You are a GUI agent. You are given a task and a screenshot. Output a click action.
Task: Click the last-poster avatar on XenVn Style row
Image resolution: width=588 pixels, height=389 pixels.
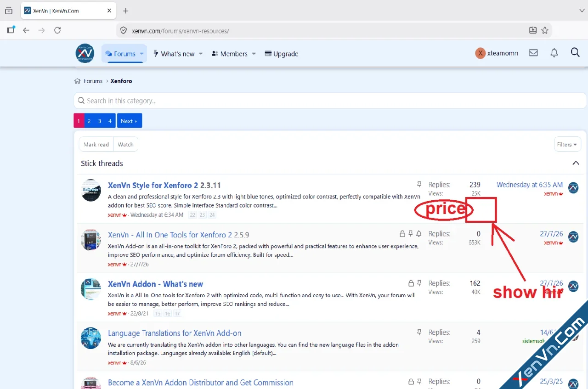[x=573, y=187]
